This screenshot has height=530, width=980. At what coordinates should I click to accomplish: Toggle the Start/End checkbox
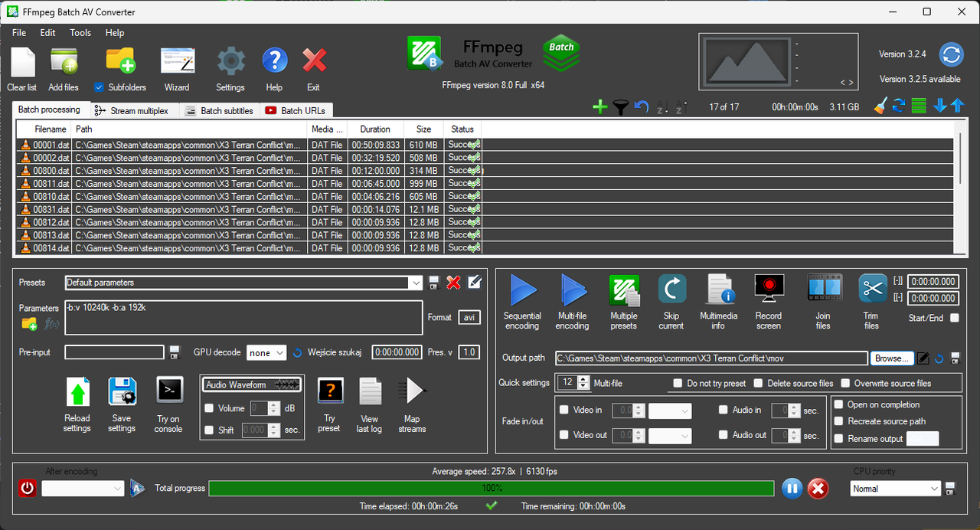click(954, 318)
